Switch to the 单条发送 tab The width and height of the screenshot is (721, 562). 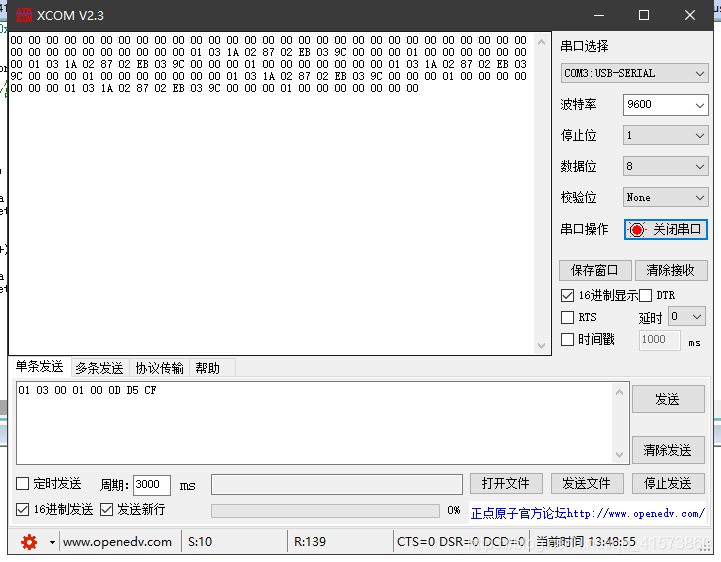[x=40, y=367]
